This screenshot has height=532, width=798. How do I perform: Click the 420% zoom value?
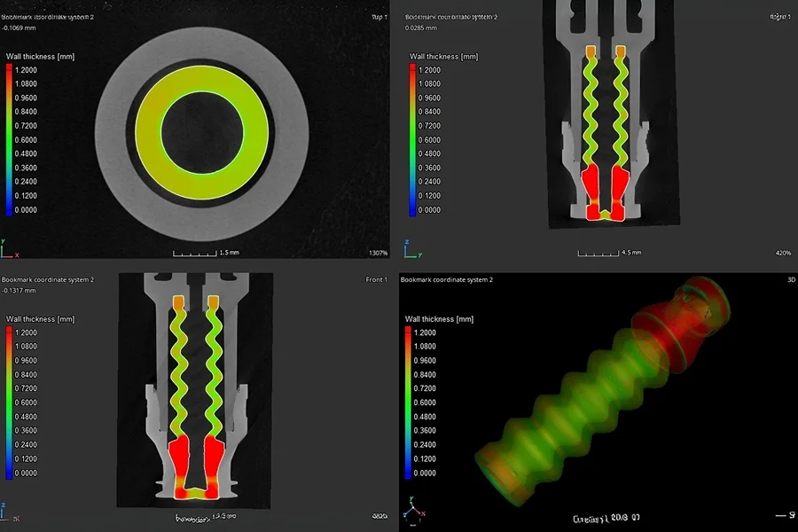783,253
